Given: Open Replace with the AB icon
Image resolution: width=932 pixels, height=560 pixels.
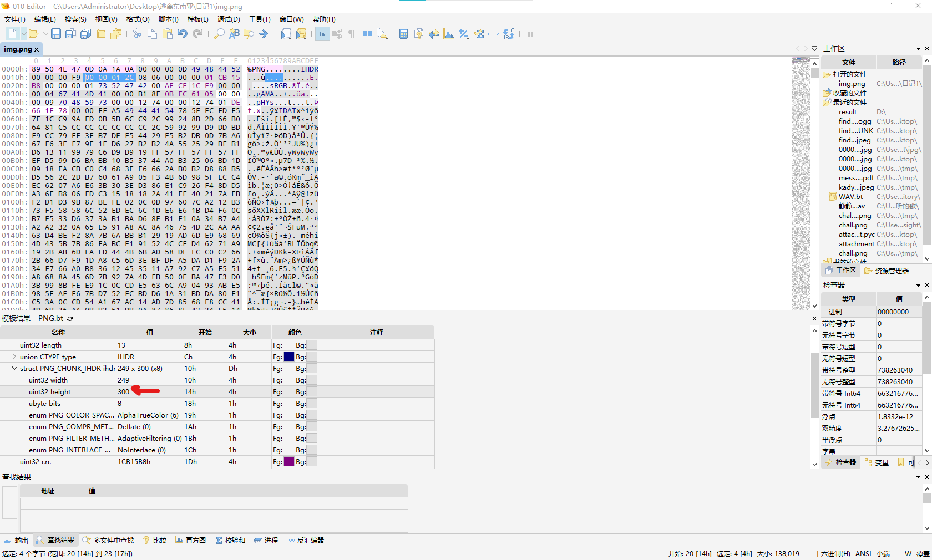Looking at the screenshot, I should point(234,34).
